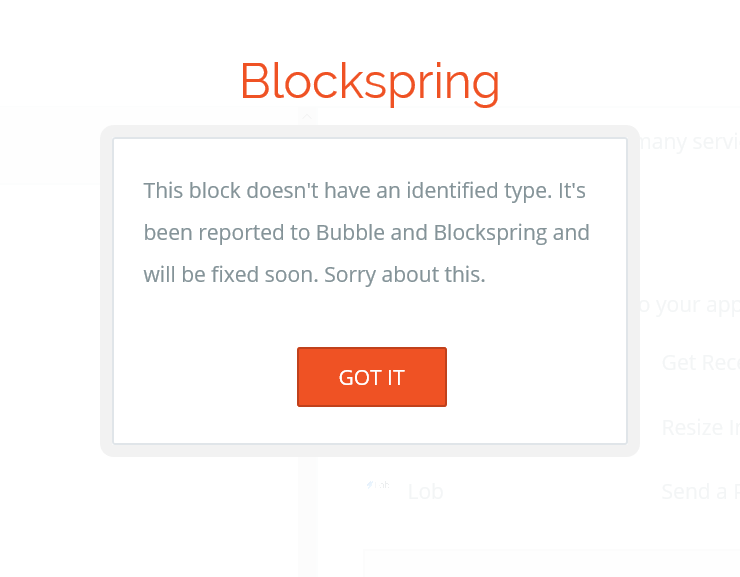
Task: Click the faded vertical scrollbar track below the dialog
Action: pos(308,517)
